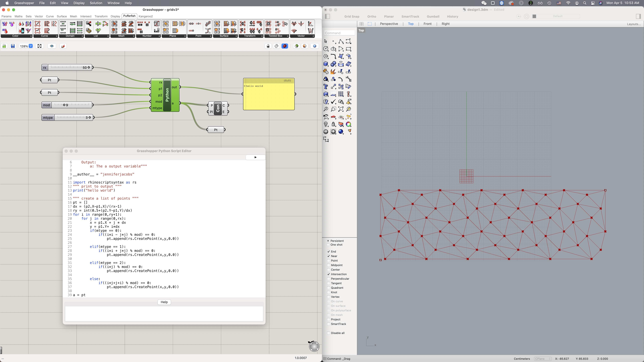This screenshot has height=362, width=644.
Task: Click the Zoom Window icon
Action: pos(333,109)
